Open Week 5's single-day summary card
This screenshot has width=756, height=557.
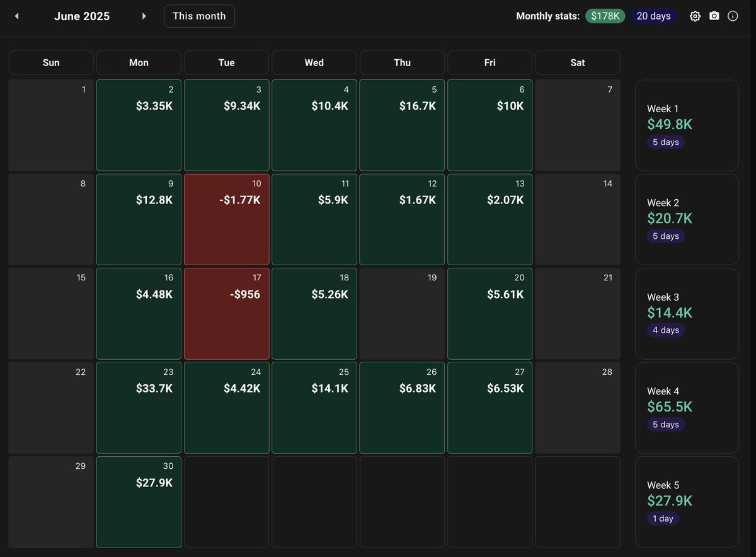(x=687, y=502)
